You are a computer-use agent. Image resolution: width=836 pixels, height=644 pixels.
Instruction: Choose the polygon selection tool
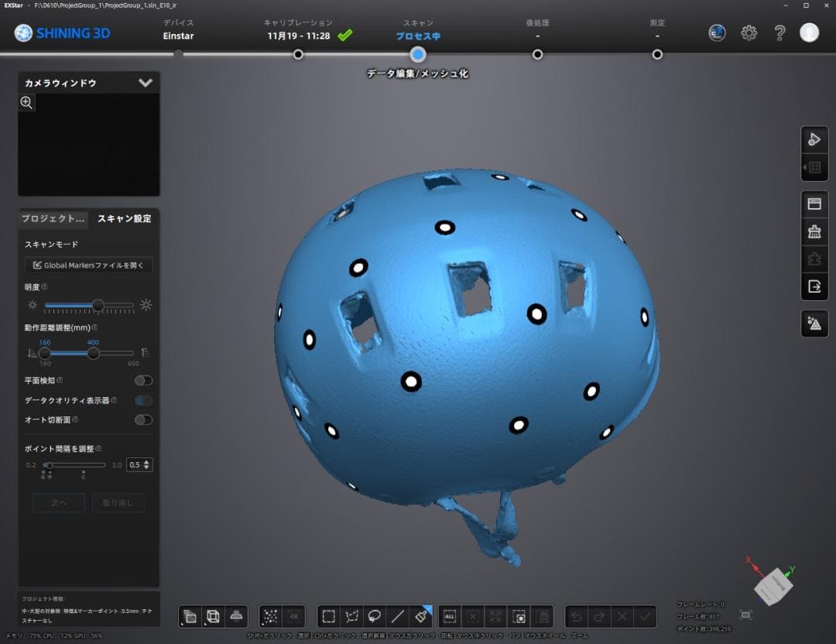[x=352, y=617]
